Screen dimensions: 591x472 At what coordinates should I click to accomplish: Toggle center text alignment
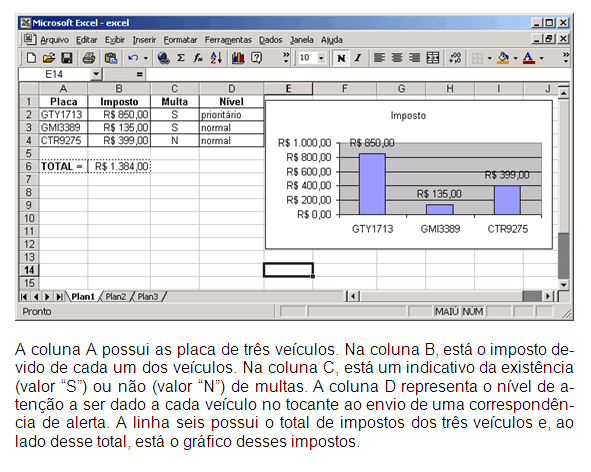[397, 58]
